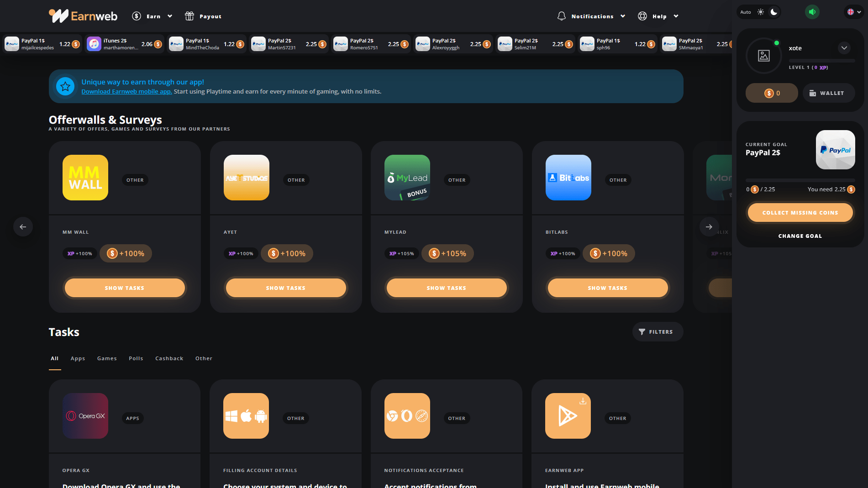Click the Help lifebuoy icon
Image resolution: width=868 pixels, height=488 pixels.
point(642,16)
